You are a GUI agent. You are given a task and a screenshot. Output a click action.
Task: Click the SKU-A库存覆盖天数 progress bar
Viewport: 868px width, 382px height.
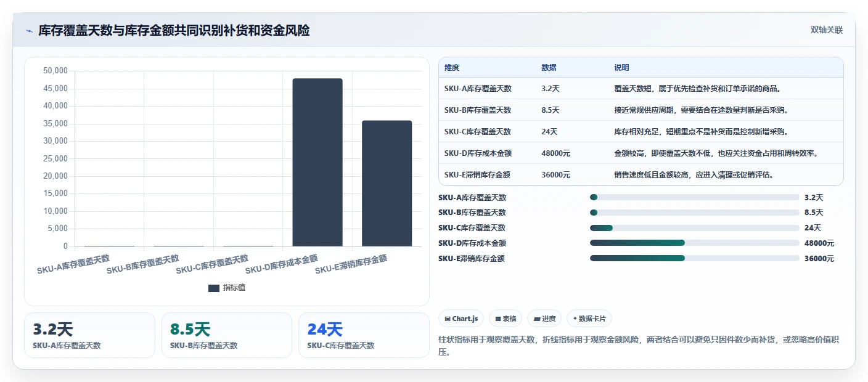[x=694, y=197]
